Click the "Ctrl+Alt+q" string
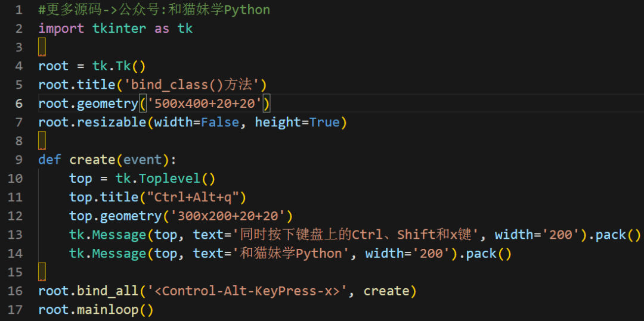Viewport: 644px width, 321px height. tap(196, 197)
